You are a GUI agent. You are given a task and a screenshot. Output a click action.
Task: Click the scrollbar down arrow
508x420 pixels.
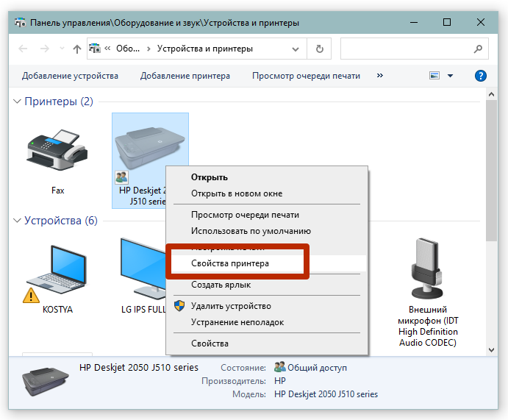click(x=491, y=350)
